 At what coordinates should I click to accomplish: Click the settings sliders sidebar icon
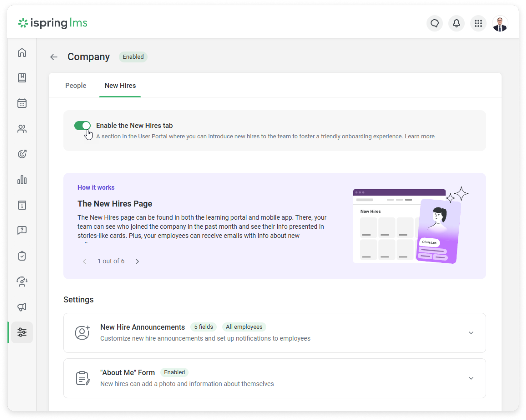[22, 332]
